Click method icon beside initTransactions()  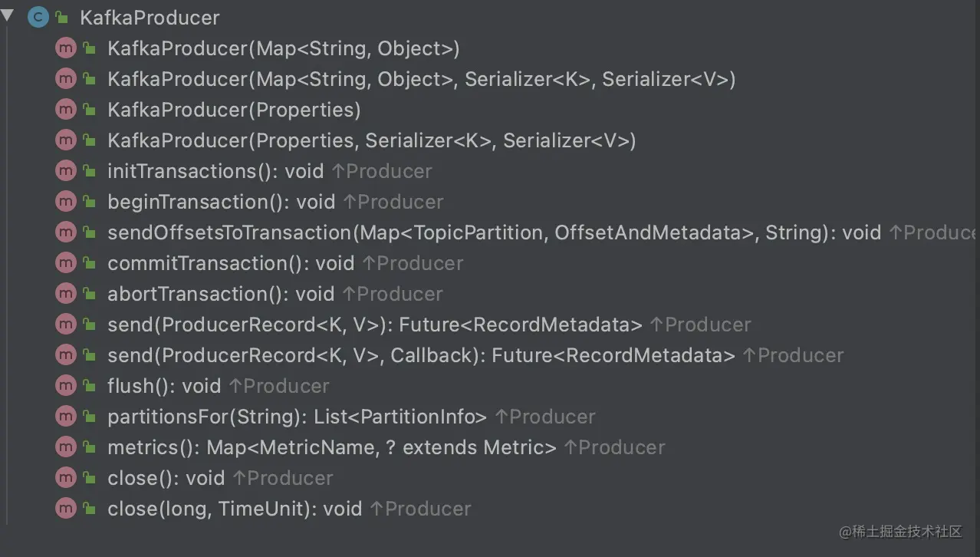[x=66, y=171]
